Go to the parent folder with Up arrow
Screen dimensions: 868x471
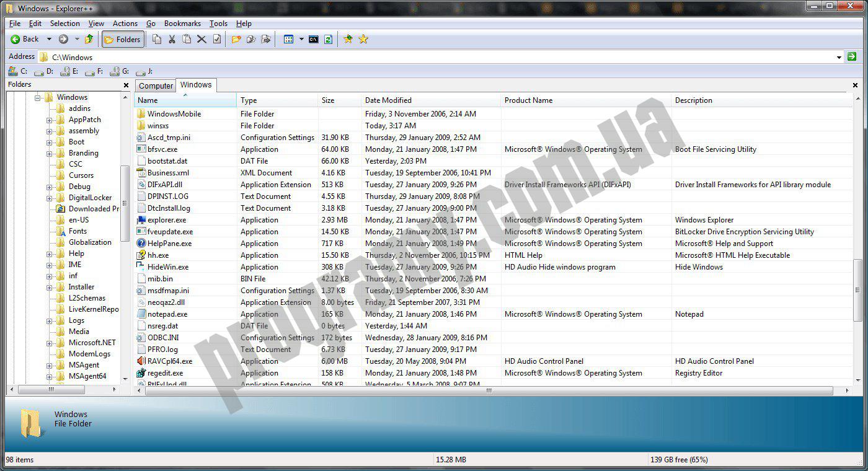tap(89, 39)
